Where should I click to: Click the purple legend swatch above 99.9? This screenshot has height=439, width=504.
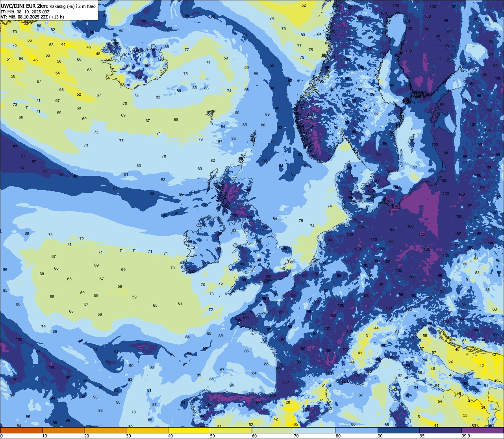[x=482, y=430]
